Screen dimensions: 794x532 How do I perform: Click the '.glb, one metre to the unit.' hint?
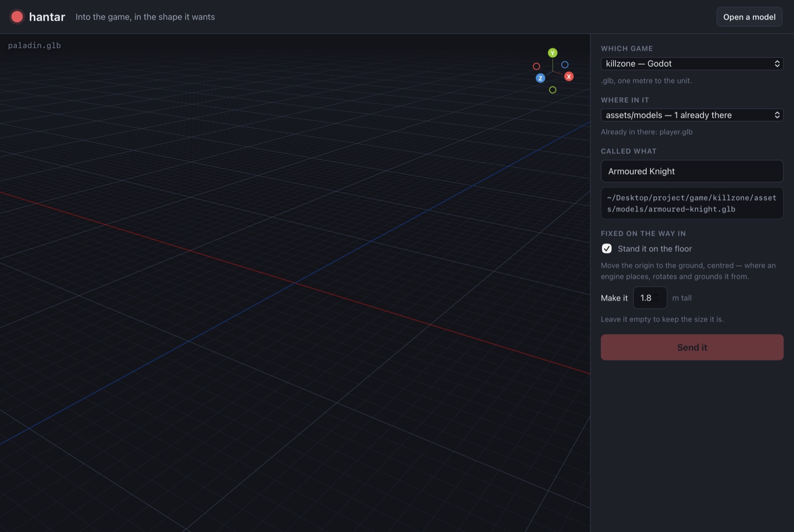[646, 80]
